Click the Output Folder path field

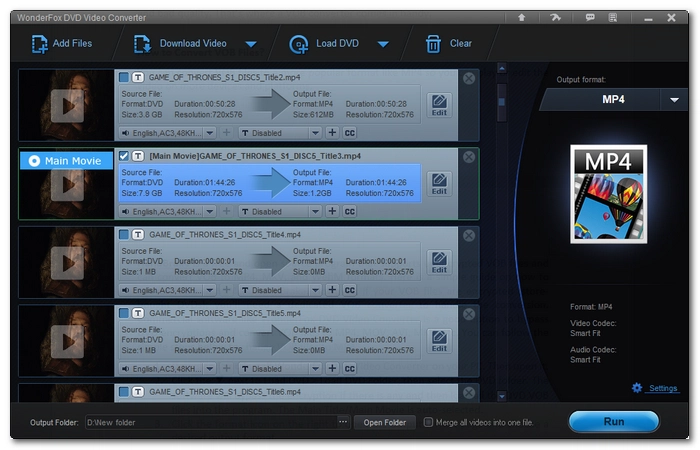coord(211,422)
